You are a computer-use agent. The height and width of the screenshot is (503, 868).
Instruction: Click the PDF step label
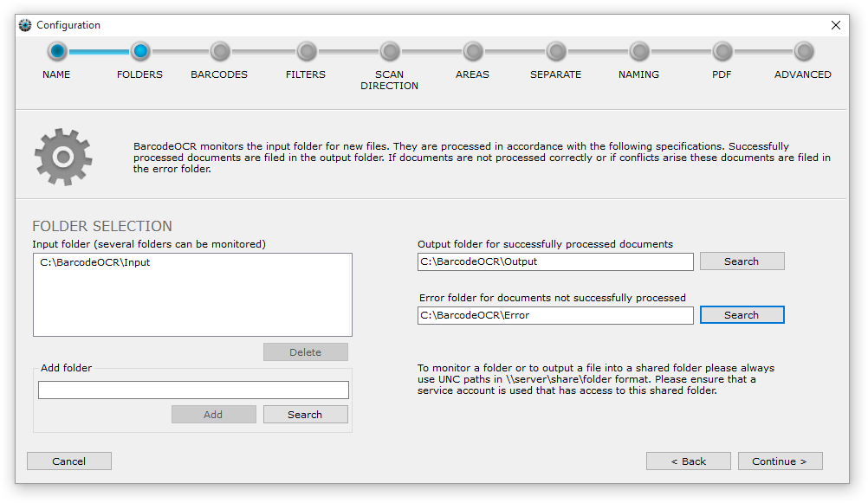[x=722, y=74]
